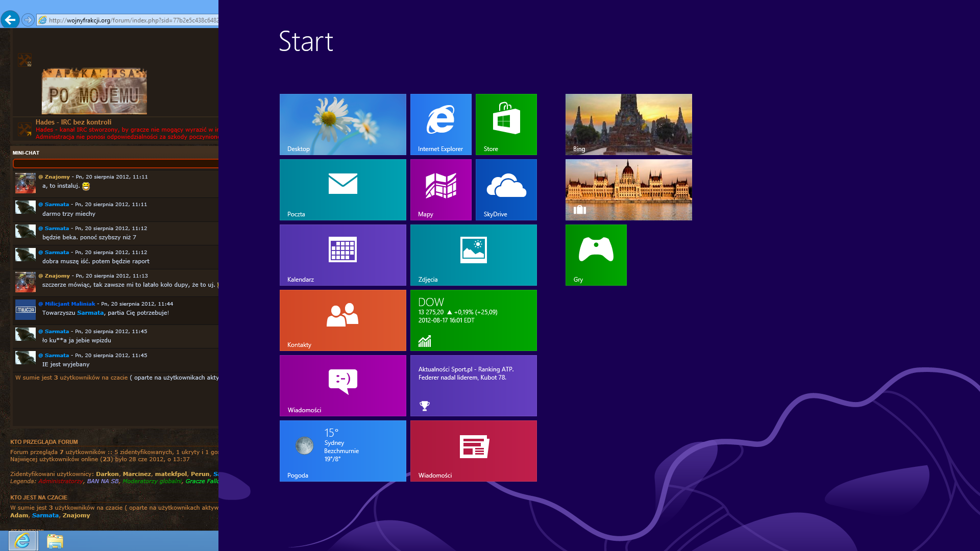Click user matekfpol in the identified users list
The width and height of the screenshot is (980, 551).
[x=171, y=474]
